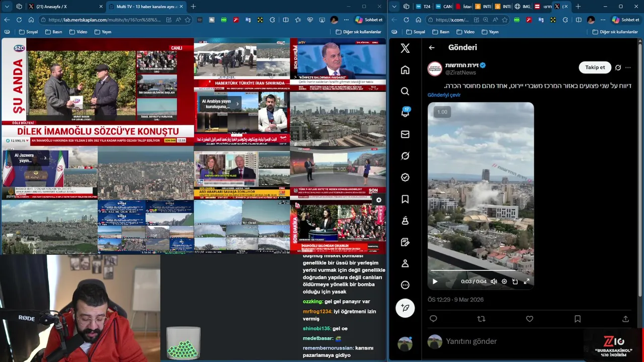The height and width of the screenshot is (362, 644).
Task: Add page to favorites star in left window
Action: pyautogui.click(x=188, y=20)
